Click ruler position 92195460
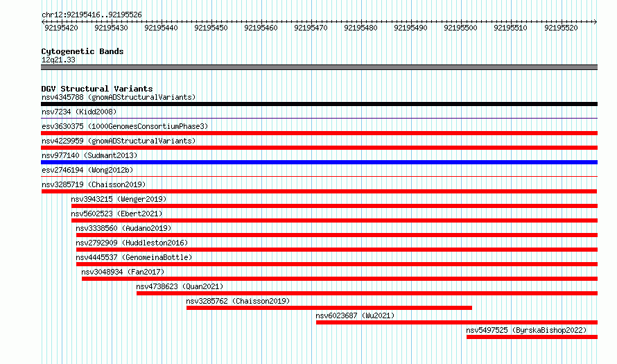Viewport: 617px width, 364px height. pos(261,28)
